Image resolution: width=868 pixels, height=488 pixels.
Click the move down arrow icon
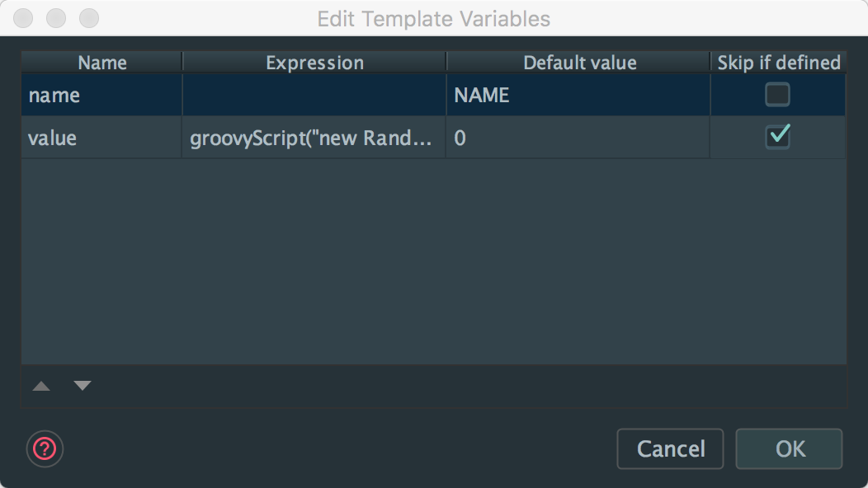pos(83,386)
